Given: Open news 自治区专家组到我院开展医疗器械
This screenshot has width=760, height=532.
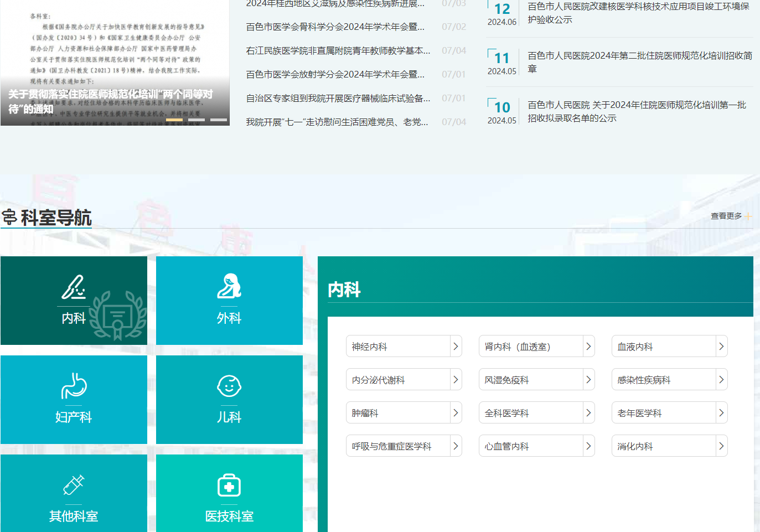Looking at the screenshot, I should click(338, 98).
